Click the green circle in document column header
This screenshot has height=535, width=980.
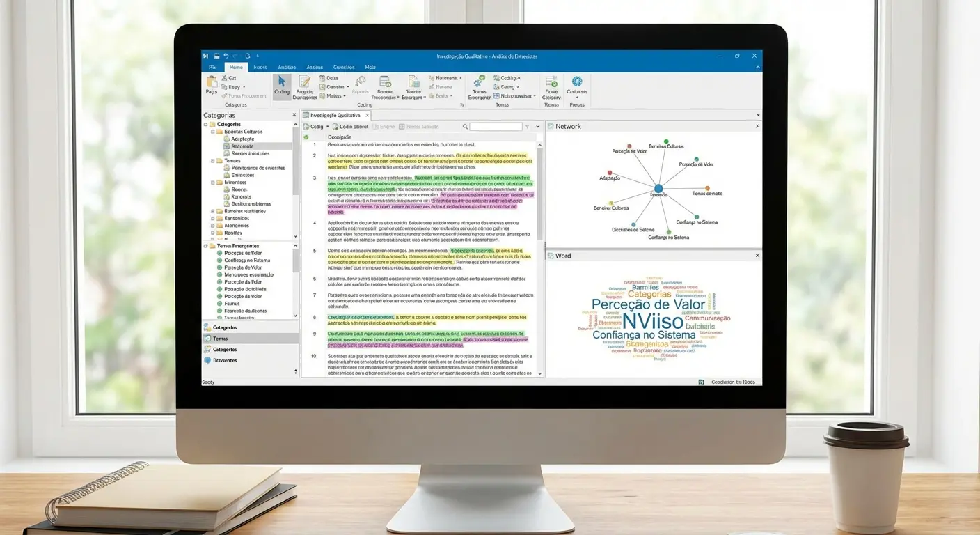pyautogui.click(x=306, y=137)
